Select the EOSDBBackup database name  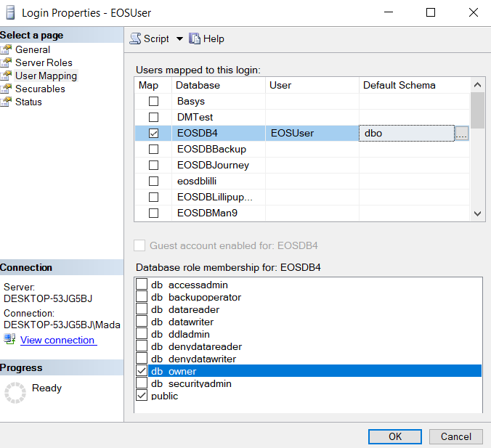pos(211,150)
